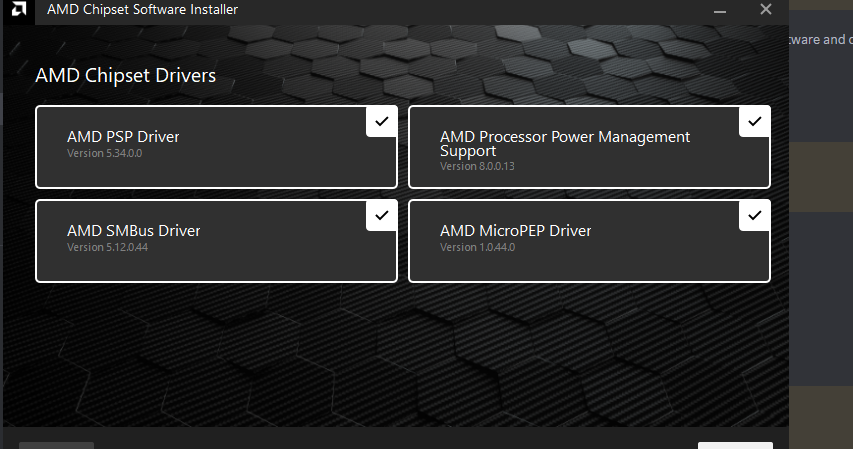Viewport: 853px width, 449px height.
Task: Click Version 8.0.0.13 text
Action: (477, 167)
